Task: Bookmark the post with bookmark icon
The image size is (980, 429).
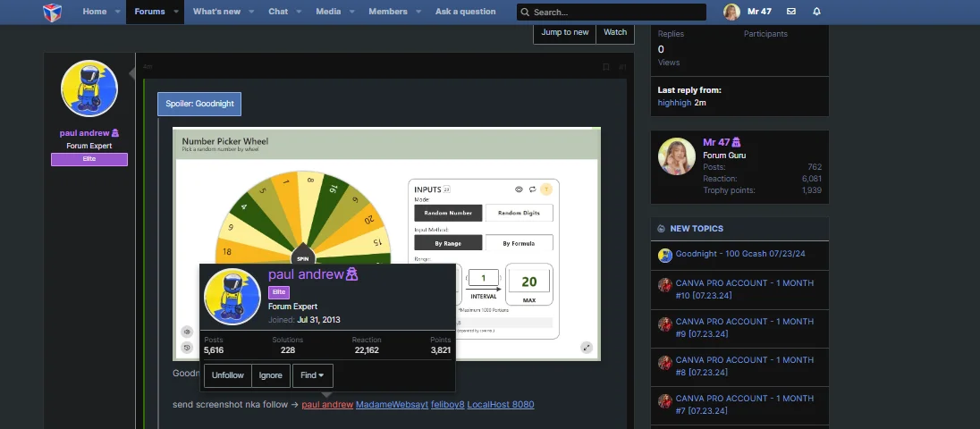Action: pos(605,67)
